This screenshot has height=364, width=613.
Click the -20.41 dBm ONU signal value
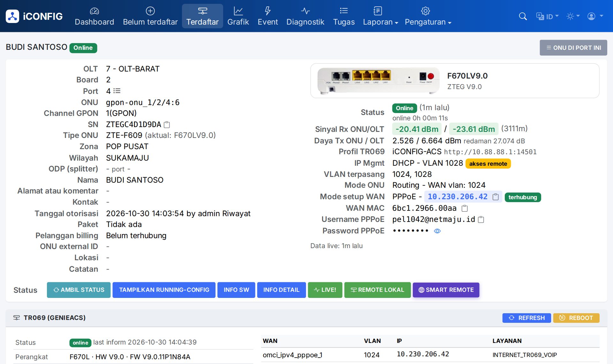click(417, 129)
